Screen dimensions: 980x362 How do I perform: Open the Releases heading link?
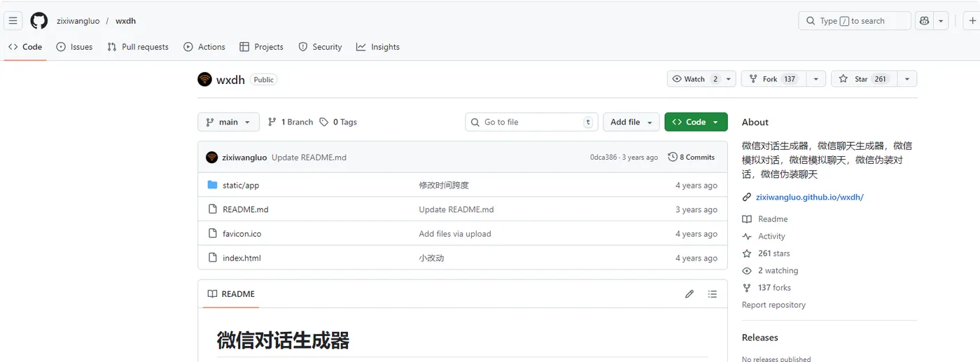click(759, 337)
